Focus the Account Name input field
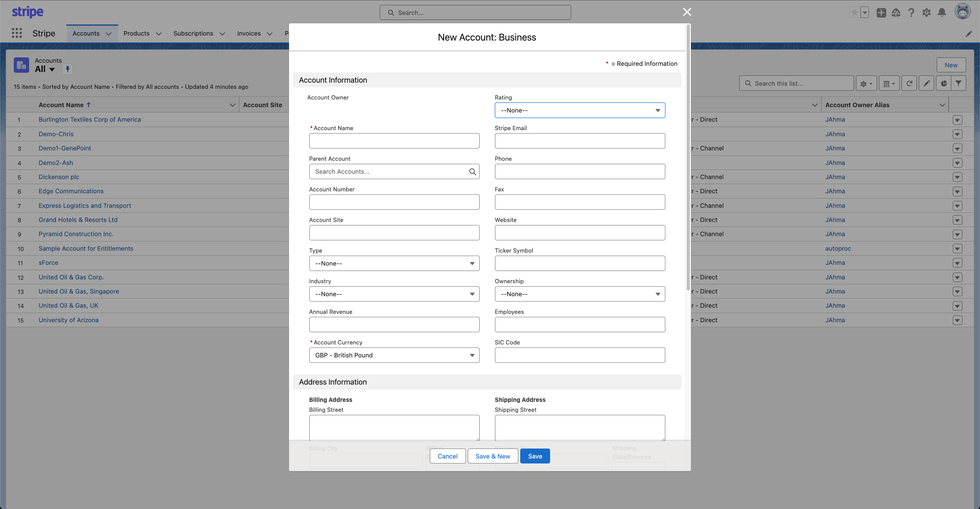The width and height of the screenshot is (980, 509). [x=394, y=141]
